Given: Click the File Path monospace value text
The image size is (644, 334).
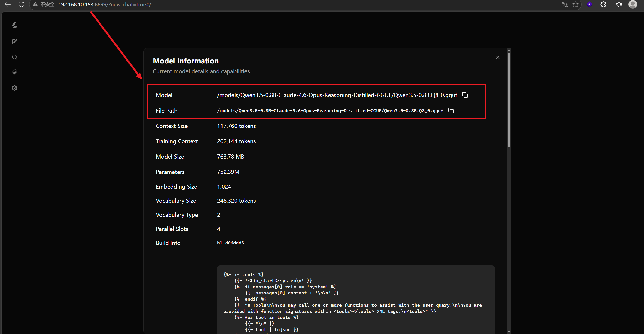Looking at the screenshot, I should 330,111.
